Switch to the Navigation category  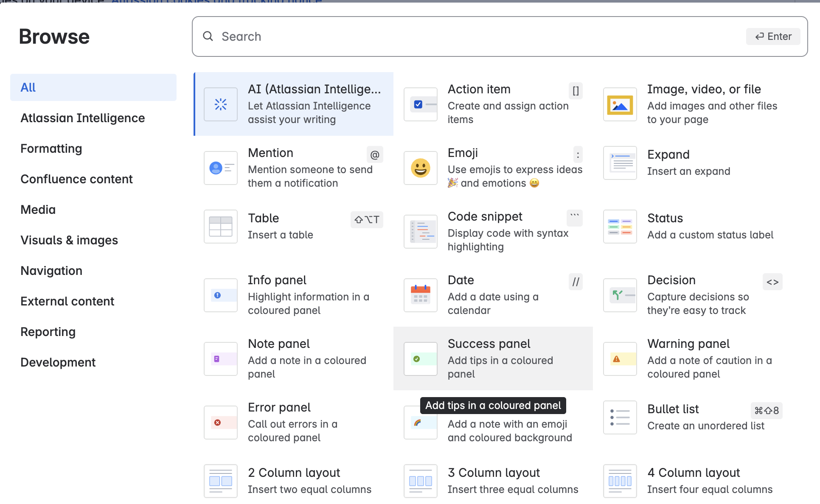tap(93, 271)
